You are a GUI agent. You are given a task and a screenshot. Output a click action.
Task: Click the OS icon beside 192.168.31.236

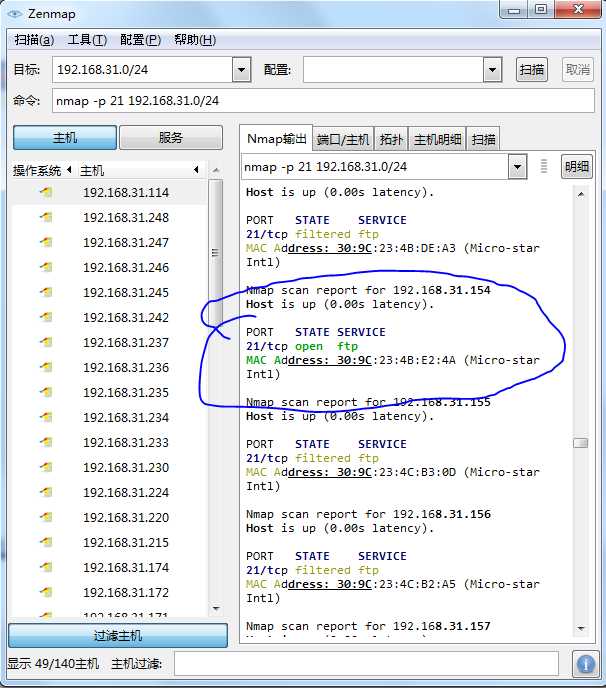point(47,367)
